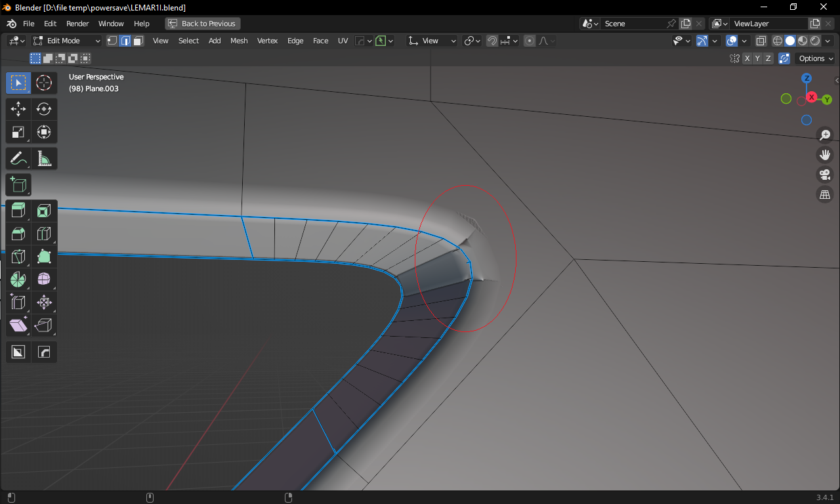Click the pan view hand icon
840x504 pixels.
click(825, 155)
